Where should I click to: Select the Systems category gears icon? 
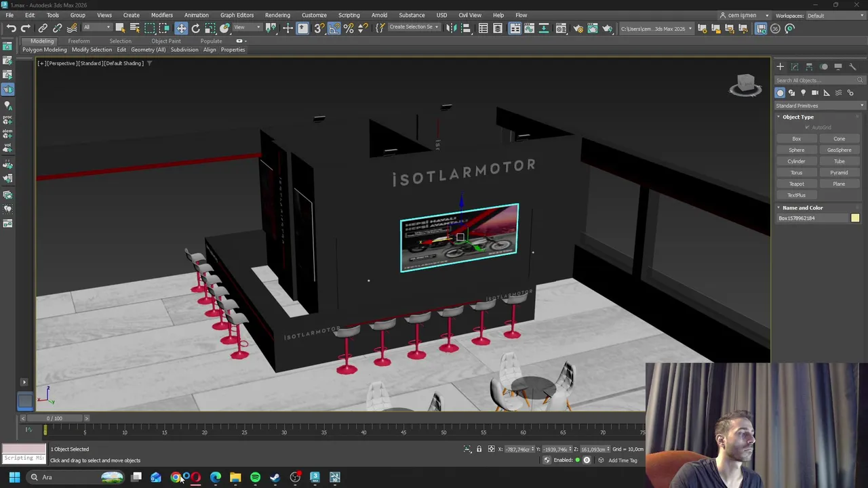pos(850,93)
